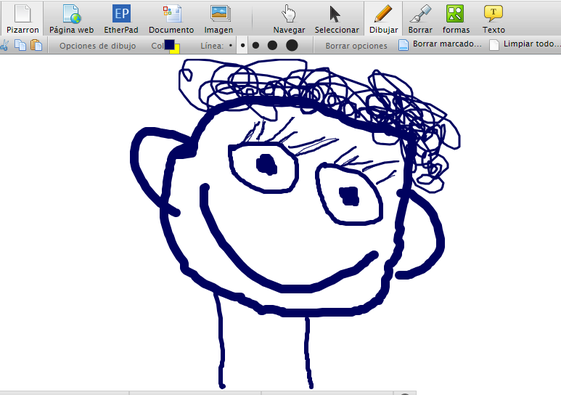Click the Borrar marcado button
The image size is (561, 395).
click(440, 45)
